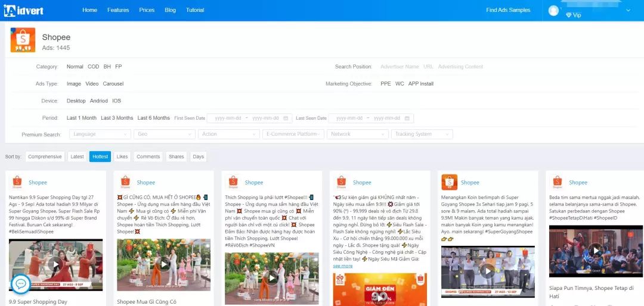Image resolution: width=644 pixels, height=306 pixels.
Task: Click the calendar icon in First Seen Date
Action: 285,118
